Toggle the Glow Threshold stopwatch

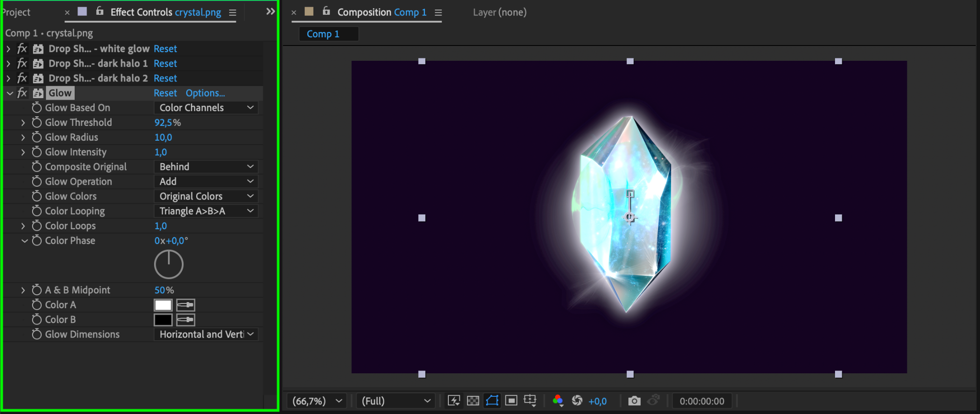tap(37, 123)
